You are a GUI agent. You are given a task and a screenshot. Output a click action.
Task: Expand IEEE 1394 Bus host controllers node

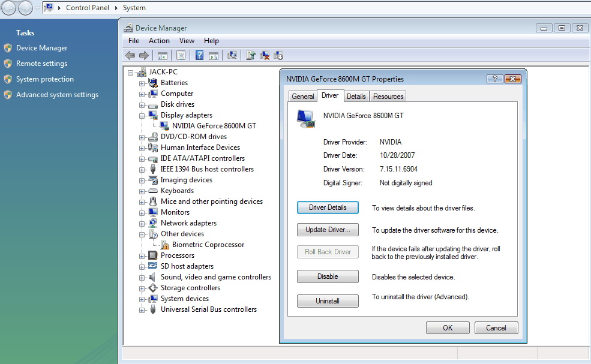[142, 170]
